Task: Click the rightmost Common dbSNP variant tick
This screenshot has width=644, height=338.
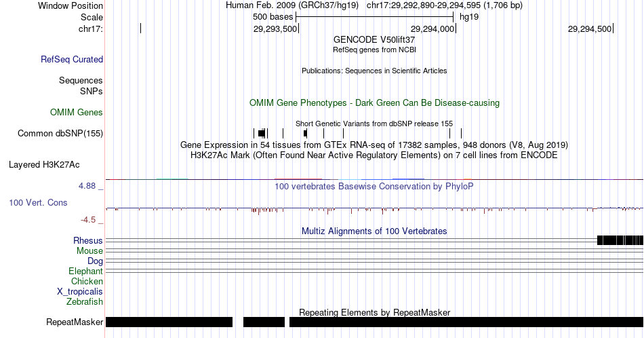Action: tap(461, 133)
